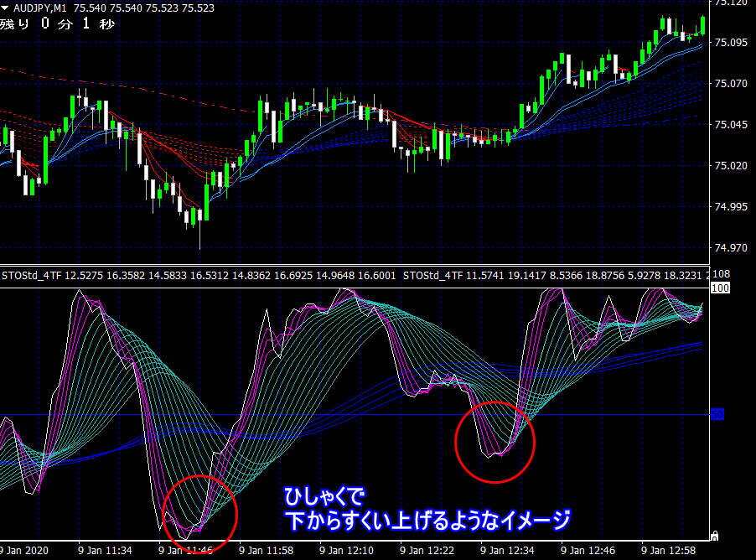Click the blue 50 level marker
This screenshot has height=560, width=756.
point(717,414)
